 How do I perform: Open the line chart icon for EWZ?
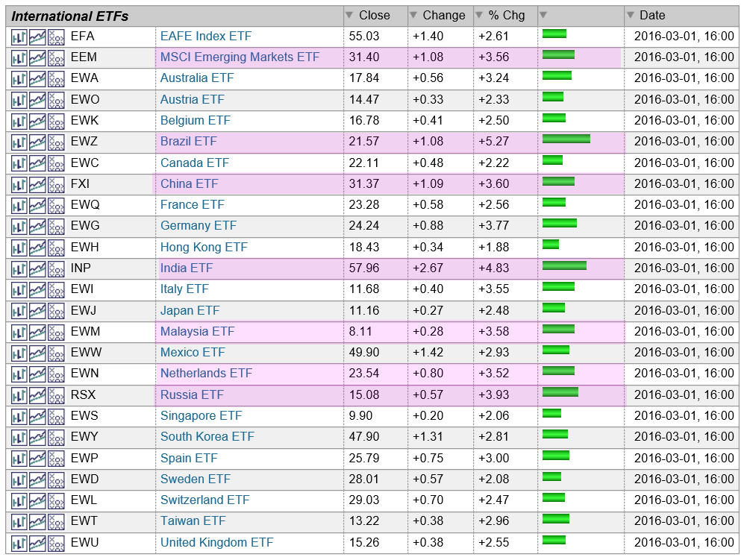pos(37,142)
